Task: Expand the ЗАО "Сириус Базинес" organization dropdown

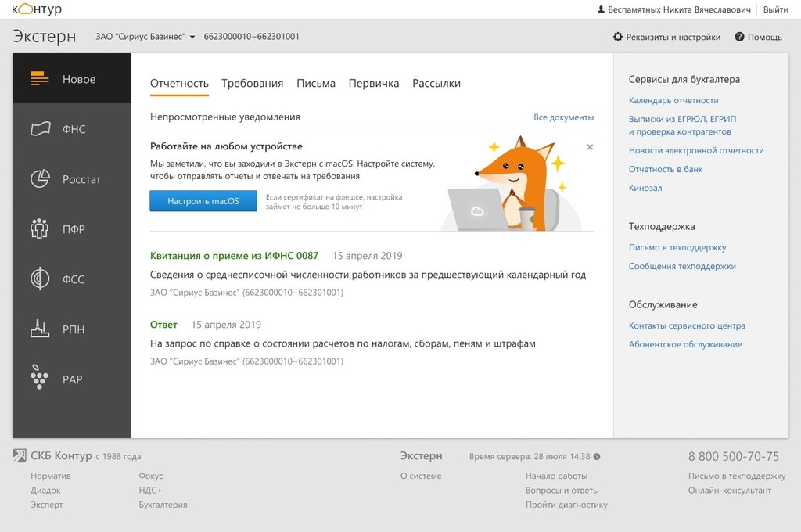Action: pyautogui.click(x=145, y=37)
